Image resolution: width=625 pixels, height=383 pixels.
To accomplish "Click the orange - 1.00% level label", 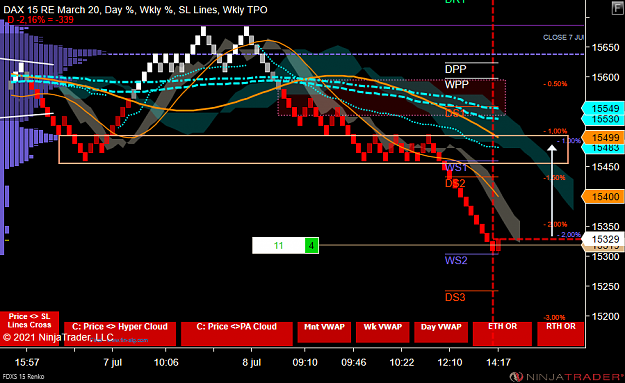I will coord(555,131).
